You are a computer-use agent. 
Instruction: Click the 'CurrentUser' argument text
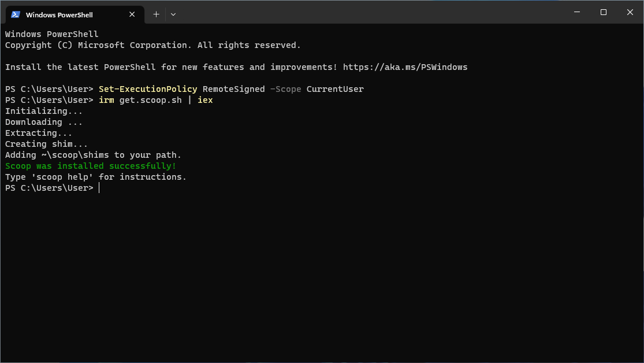tap(335, 89)
